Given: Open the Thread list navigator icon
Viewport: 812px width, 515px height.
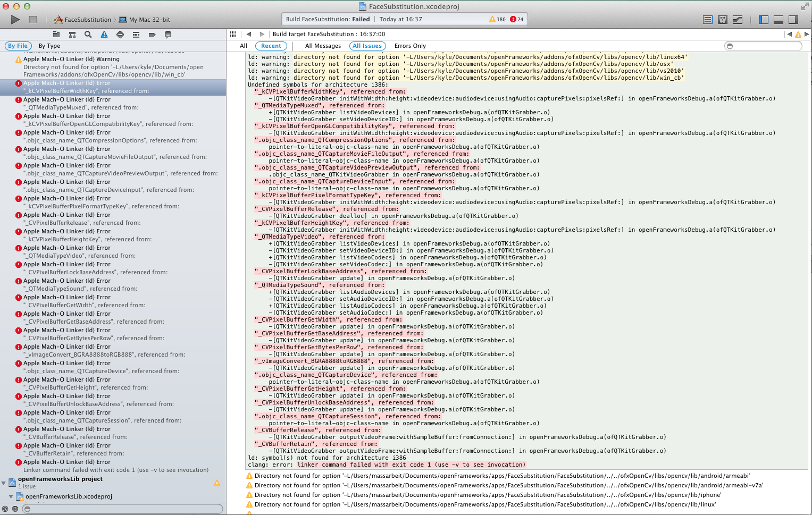Looking at the screenshot, I should tap(136, 35).
